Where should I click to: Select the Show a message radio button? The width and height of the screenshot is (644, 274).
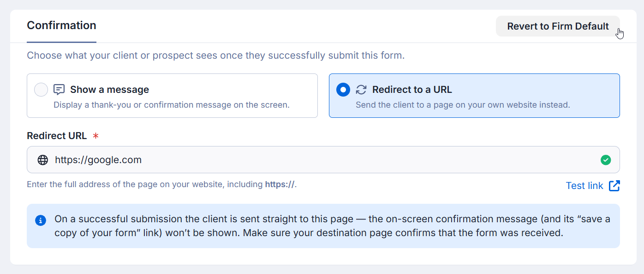(41, 90)
